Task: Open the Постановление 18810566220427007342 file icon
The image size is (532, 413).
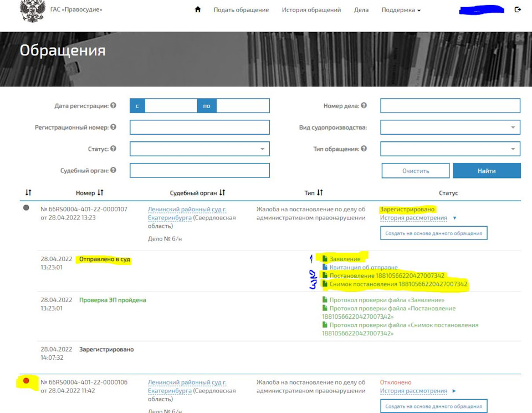Action: coord(325,275)
